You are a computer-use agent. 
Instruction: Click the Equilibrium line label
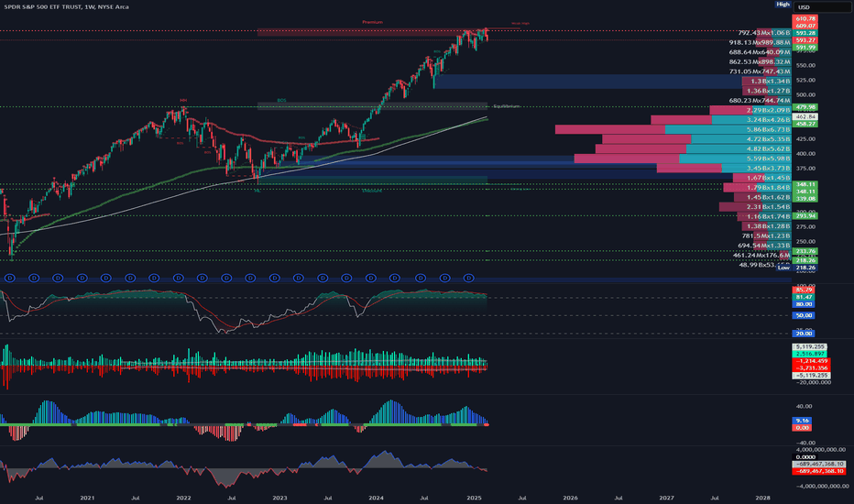point(506,107)
